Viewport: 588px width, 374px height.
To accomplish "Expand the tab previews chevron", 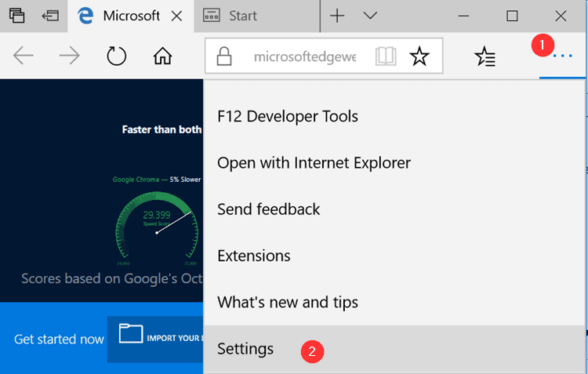I will (x=370, y=16).
